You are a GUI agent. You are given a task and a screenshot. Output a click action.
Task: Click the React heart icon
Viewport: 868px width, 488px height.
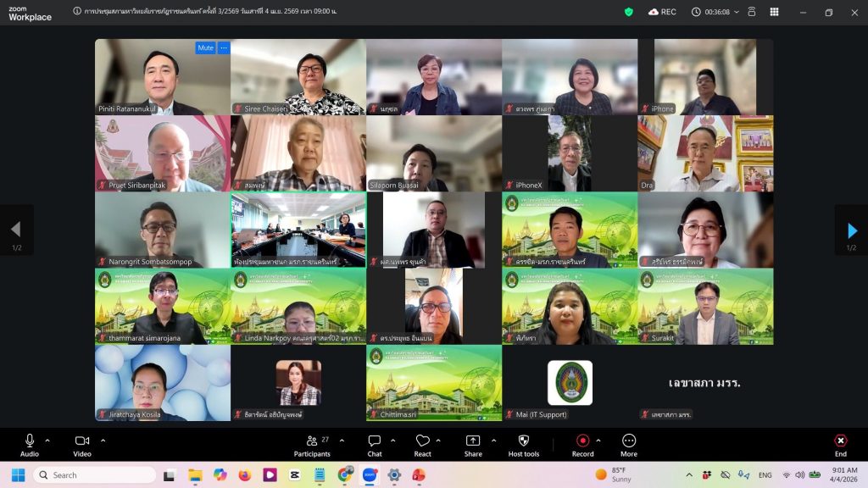(x=422, y=444)
